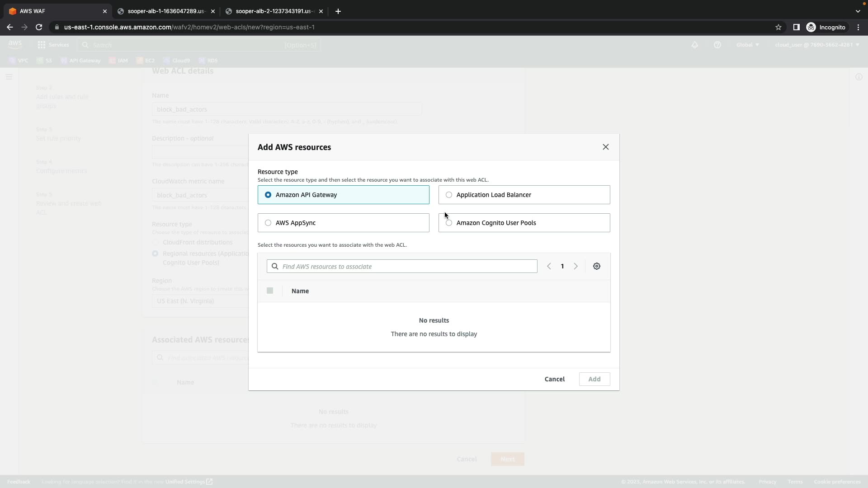The height and width of the screenshot is (488, 868).
Task: Open Chrome three-dot menu
Action: (858, 27)
